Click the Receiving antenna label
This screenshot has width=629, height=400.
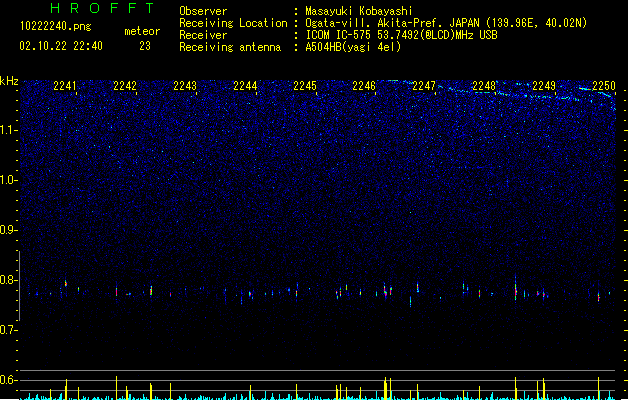pyautogui.click(x=230, y=47)
